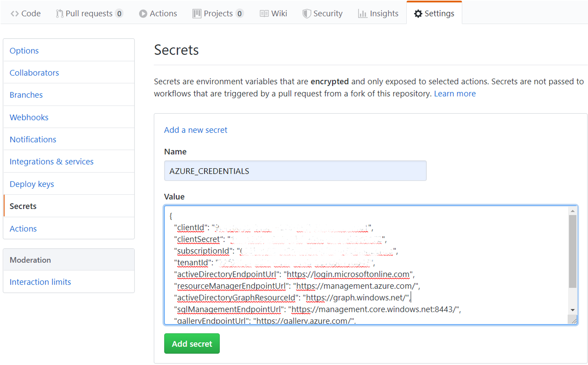Click the Value scrollbar down arrow
Viewport: 588px width, 365px height.
572,310
